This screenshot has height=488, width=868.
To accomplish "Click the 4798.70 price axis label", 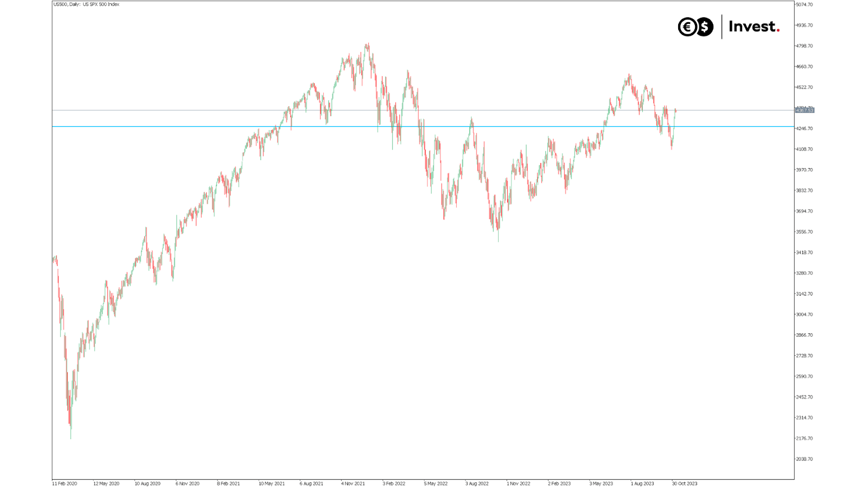I will click(x=804, y=46).
